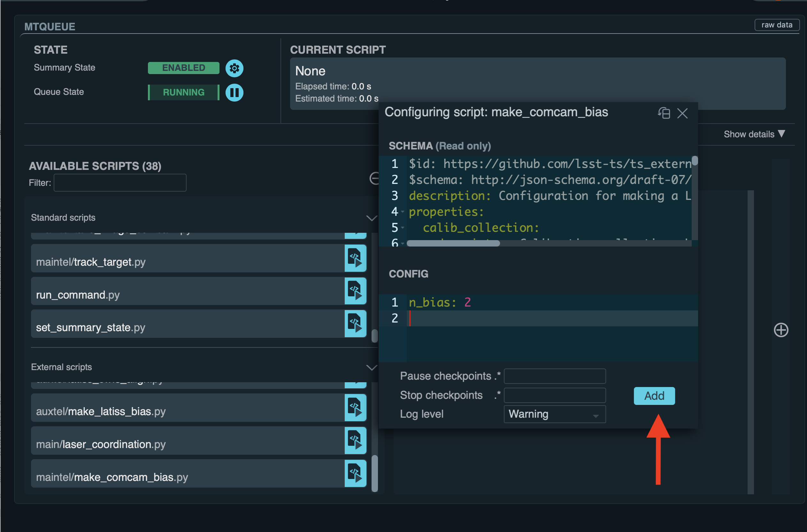Expand the Standard scripts section
The height and width of the screenshot is (532, 807).
372,218
